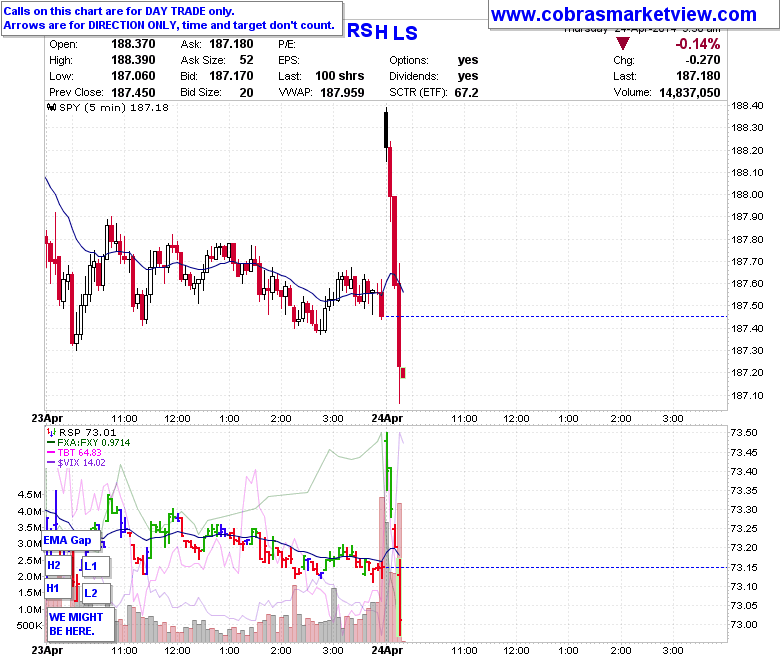Click the '$VIX 14.02' legend entry
The image size is (780, 659).
point(82,463)
